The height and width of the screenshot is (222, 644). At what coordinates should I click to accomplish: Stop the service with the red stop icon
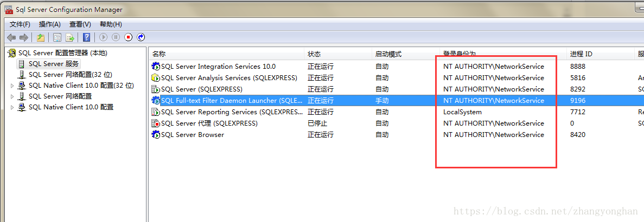click(x=129, y=38)
